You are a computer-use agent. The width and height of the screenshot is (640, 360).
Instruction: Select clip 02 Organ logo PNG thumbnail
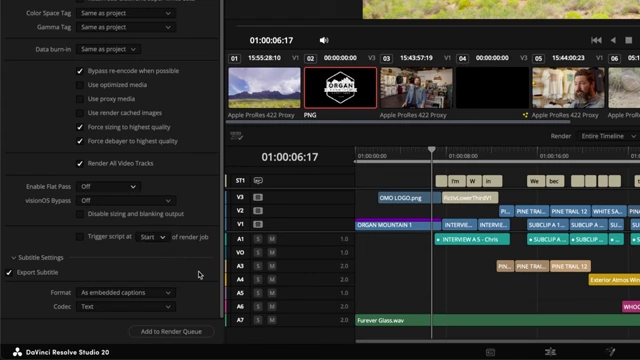coord(340,88)
